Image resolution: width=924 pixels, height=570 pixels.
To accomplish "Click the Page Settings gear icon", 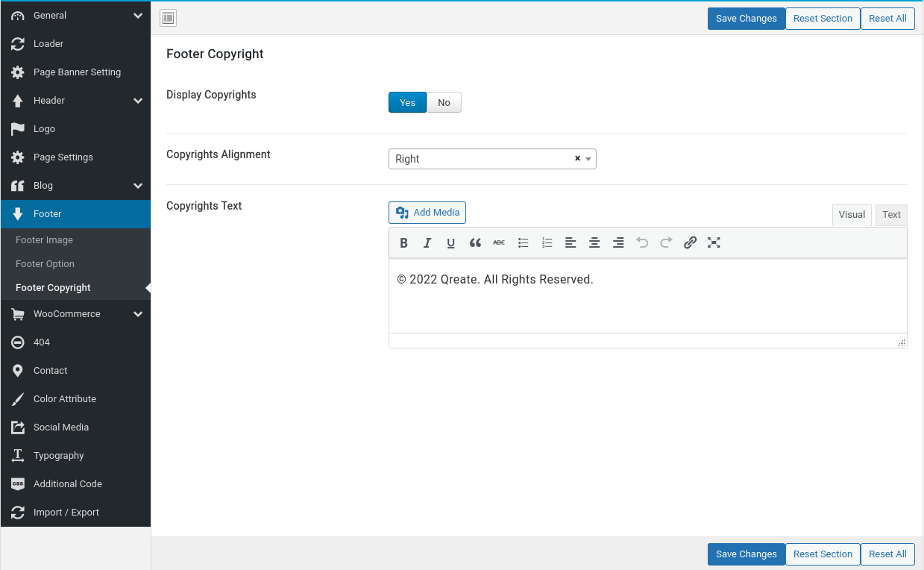I will click(x=18, y=157).
